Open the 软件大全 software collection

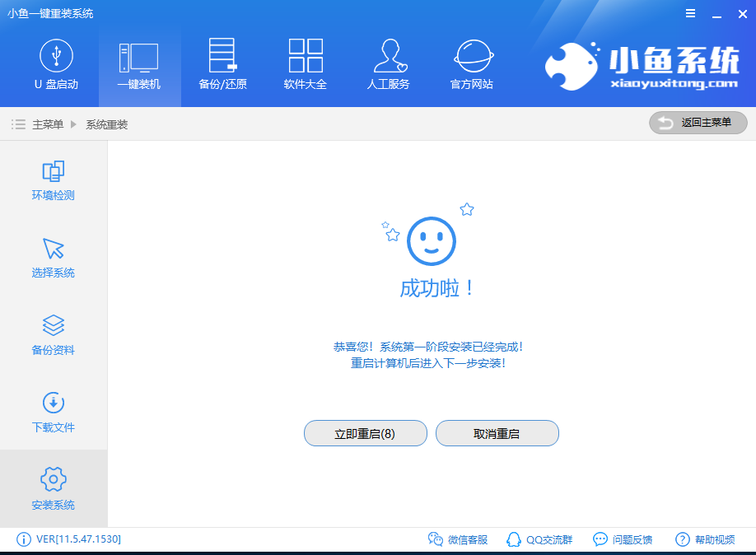[305, 64]
